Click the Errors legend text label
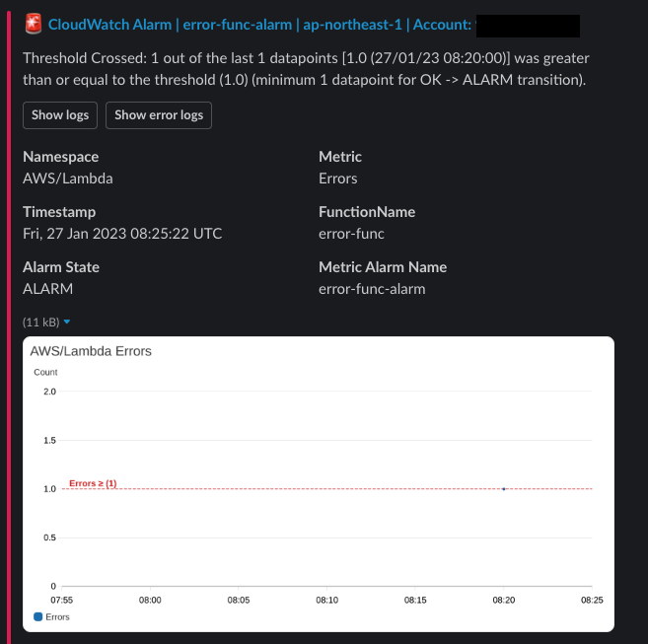648x644 pixels. [x=57, y=616]
